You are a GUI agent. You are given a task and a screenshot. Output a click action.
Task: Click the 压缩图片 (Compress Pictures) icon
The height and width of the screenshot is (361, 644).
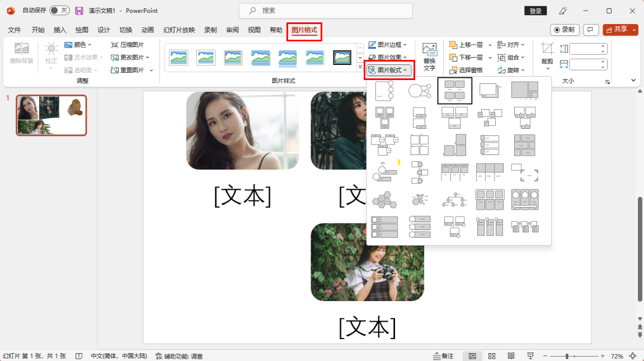(115, 45)
